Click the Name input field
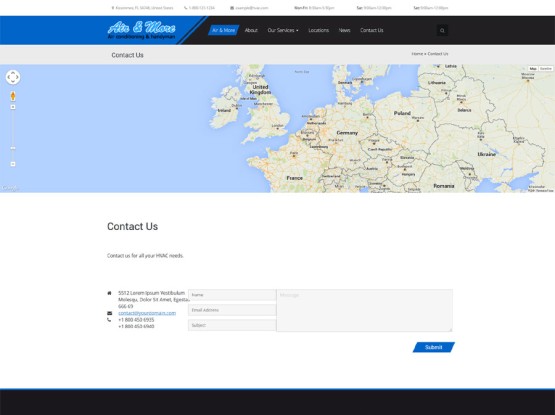 click(232, 295)
